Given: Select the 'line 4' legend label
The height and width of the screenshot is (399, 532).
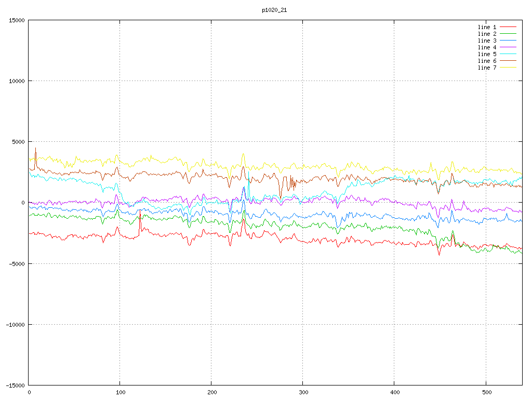Looking at the screenshot, I should point(487,47).
